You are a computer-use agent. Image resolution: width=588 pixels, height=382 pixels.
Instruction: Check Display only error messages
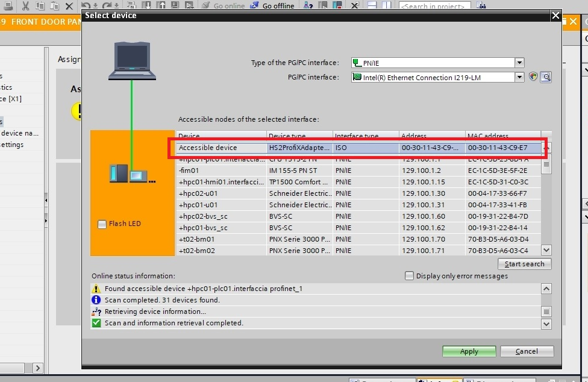pos(410,276)
